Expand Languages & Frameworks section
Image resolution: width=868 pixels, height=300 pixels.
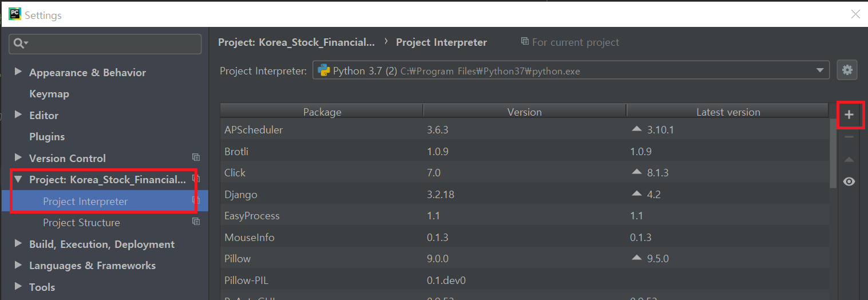coord(18,265)
